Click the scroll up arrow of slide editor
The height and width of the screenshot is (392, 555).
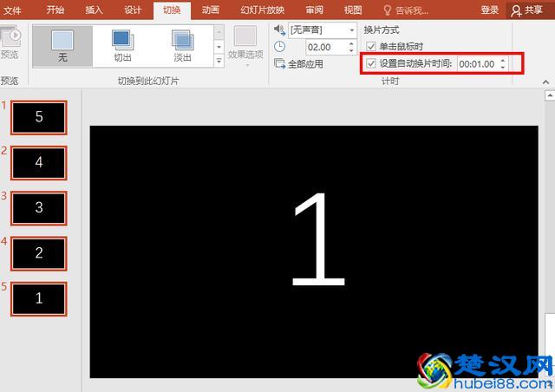(x=550, y=95)
